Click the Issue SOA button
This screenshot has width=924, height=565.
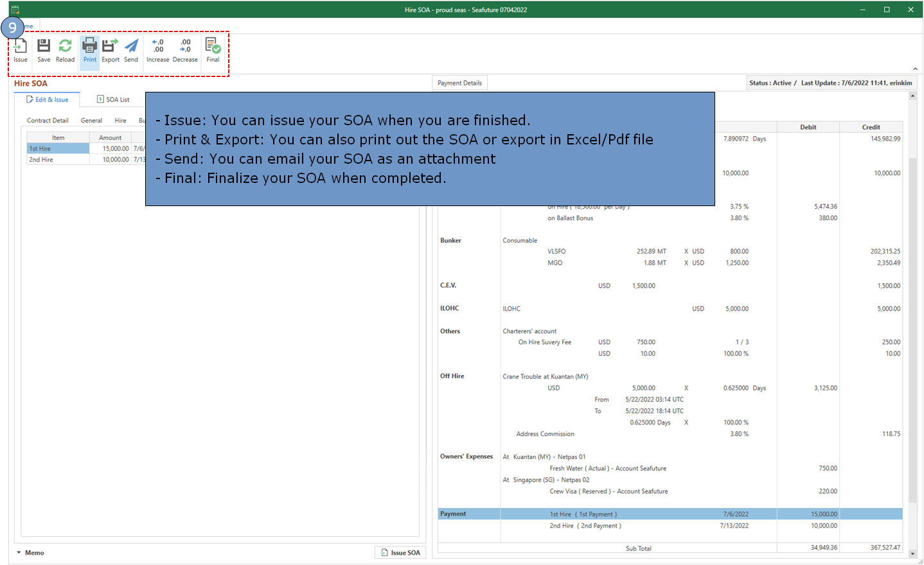click(x=400, y=553)
